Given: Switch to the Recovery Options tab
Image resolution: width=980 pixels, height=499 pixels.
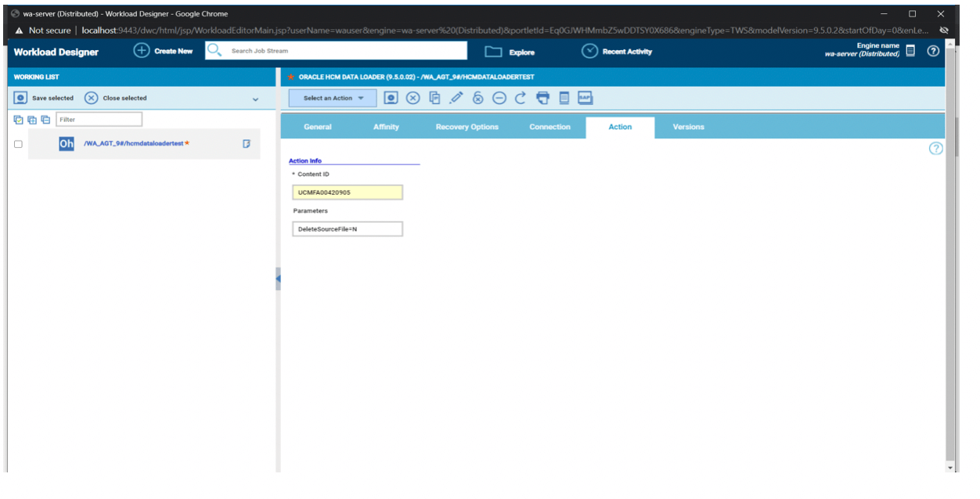Looking at the screenshot, I should pyautogui.click(x=467, y=127).
